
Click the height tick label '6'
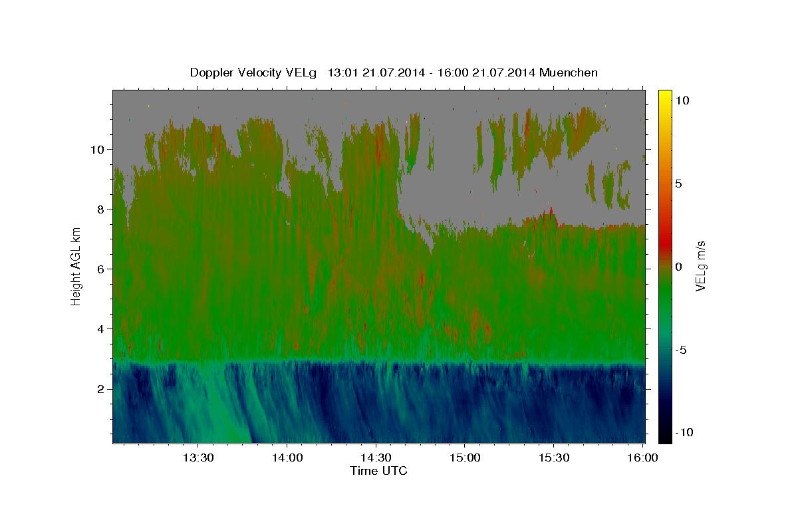tap(100, 269)
